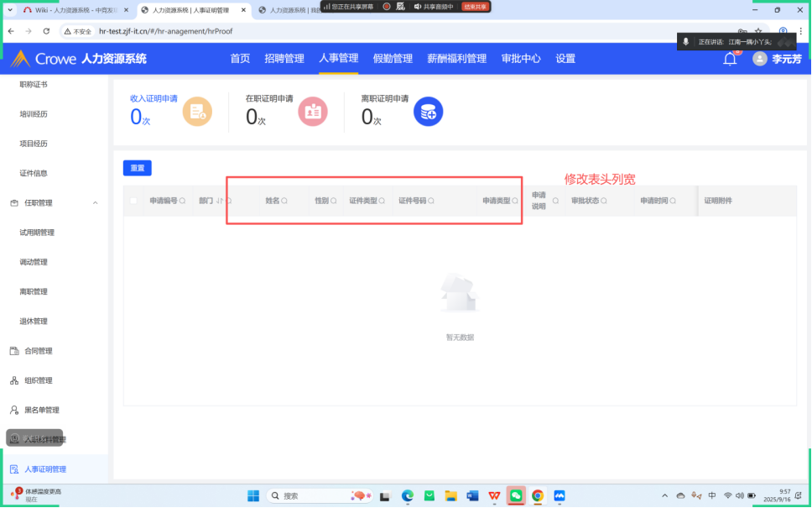Open WPS Office from the taskbar
The height and width of the screenshot is (508, 812).
494,496
